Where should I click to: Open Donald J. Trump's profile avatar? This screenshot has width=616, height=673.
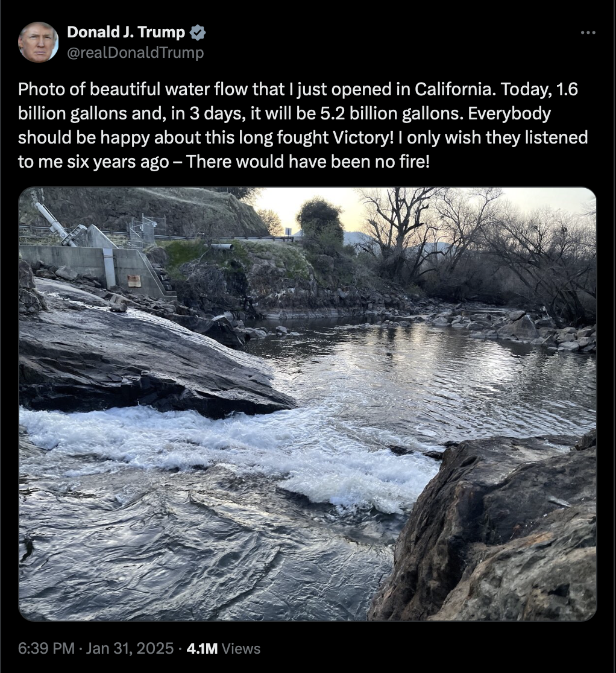38,42
